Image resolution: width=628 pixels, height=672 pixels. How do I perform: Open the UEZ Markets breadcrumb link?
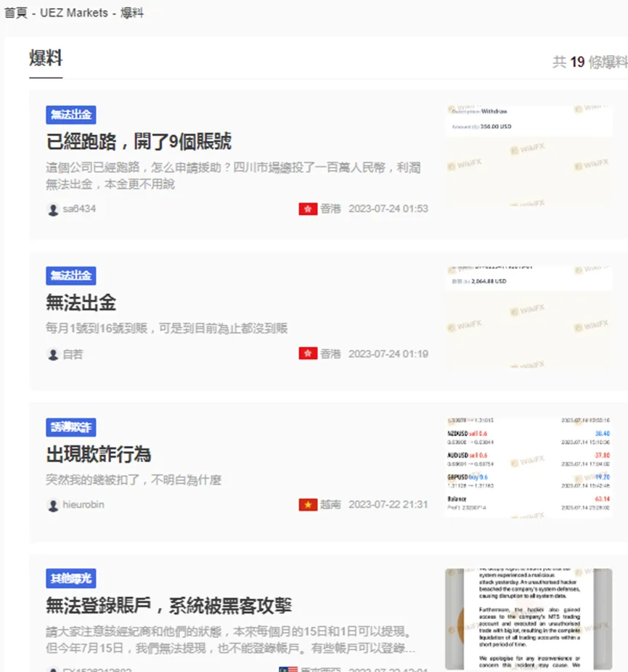point(73,13)
